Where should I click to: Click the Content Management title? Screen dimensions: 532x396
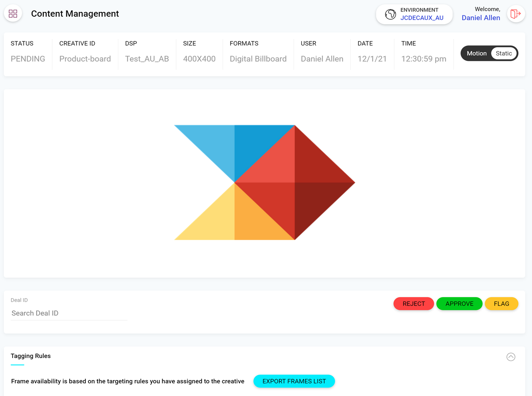pyautogui.click(x=75, y=14)
